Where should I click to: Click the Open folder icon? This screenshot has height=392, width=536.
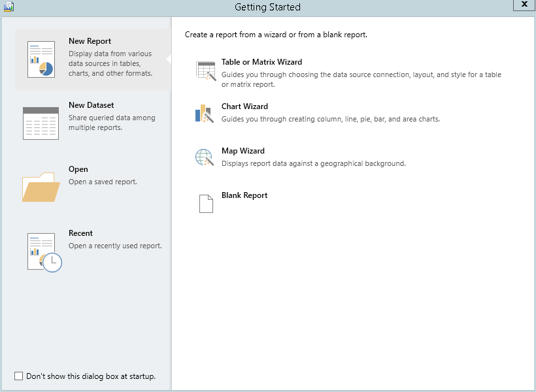click(x=41, y=187)
